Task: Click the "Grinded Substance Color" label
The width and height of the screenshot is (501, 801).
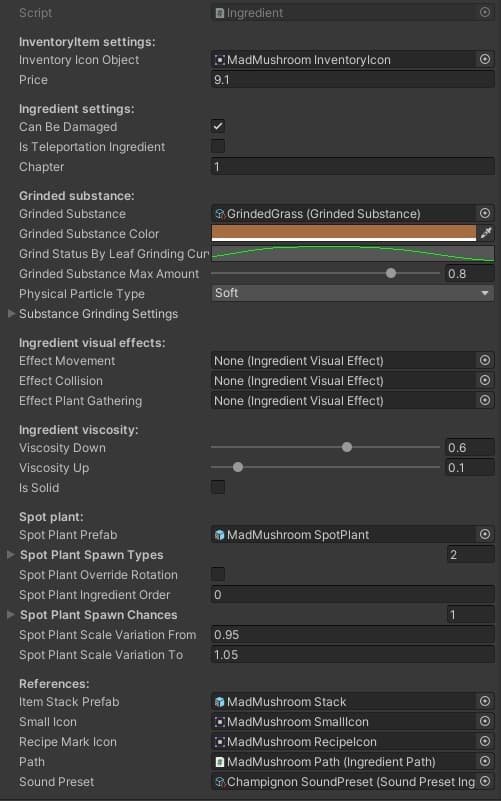Action: point(89,233)
